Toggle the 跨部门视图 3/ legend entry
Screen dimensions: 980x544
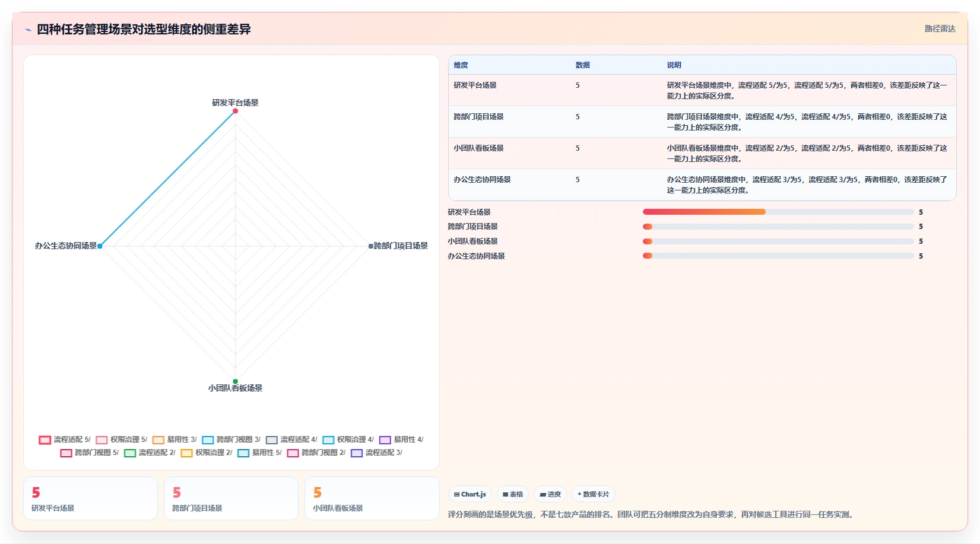231,440
